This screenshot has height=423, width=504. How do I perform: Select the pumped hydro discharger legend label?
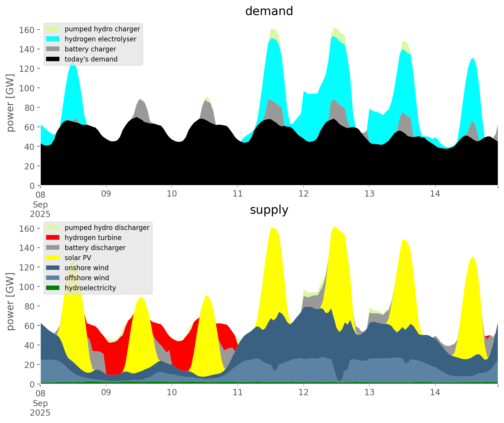107,228
